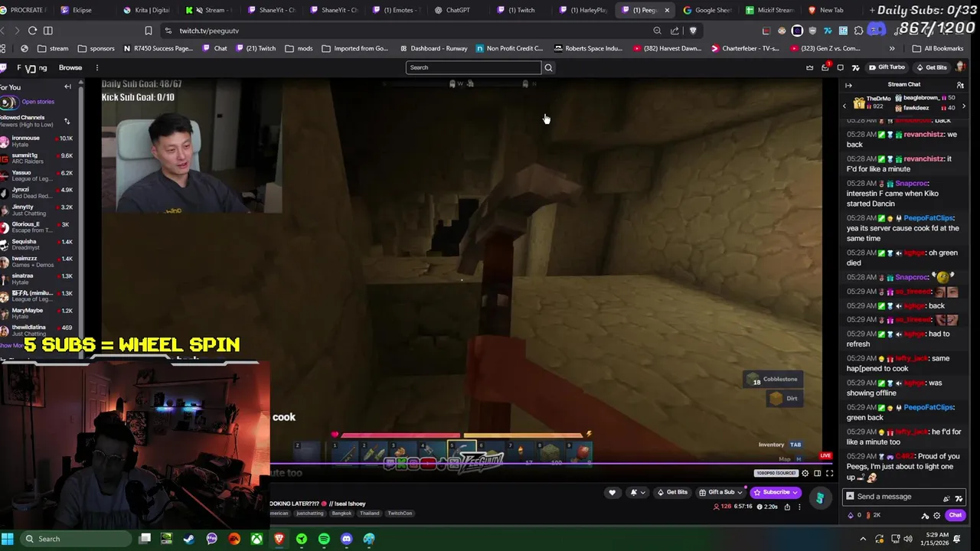Viewport: 980px width, 551px height.
Task: Open stream more options below the player
Action: tap(799, 507)
